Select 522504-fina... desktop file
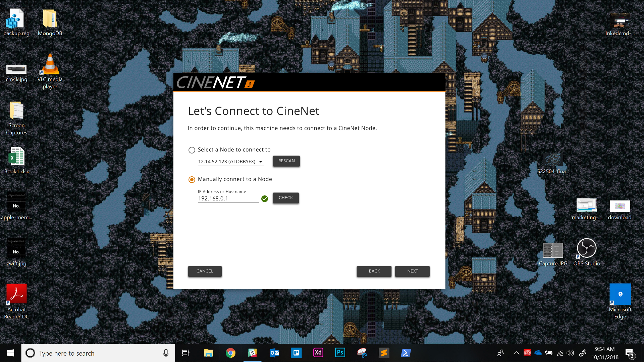The width and height of the screenshot is (644, 362). click(x=553, y=164)
